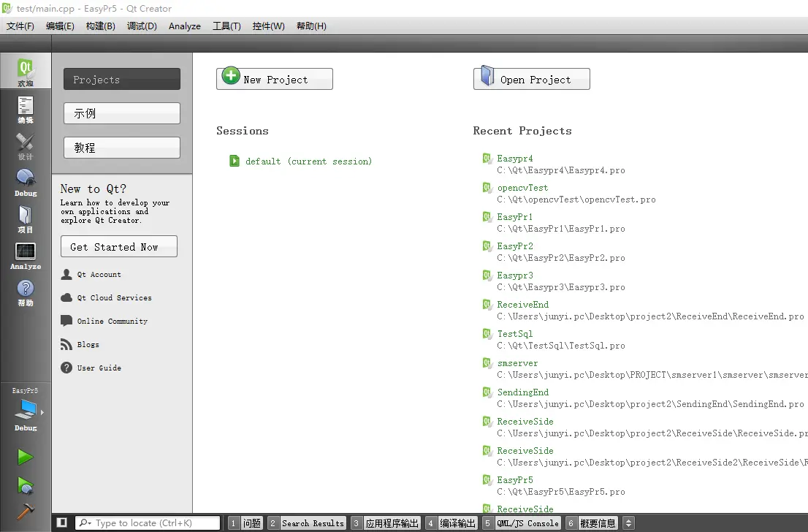This screenshot has width=808, height=532.
Task: Open the Welcome mode in sidebar
Action: [26, 71]
